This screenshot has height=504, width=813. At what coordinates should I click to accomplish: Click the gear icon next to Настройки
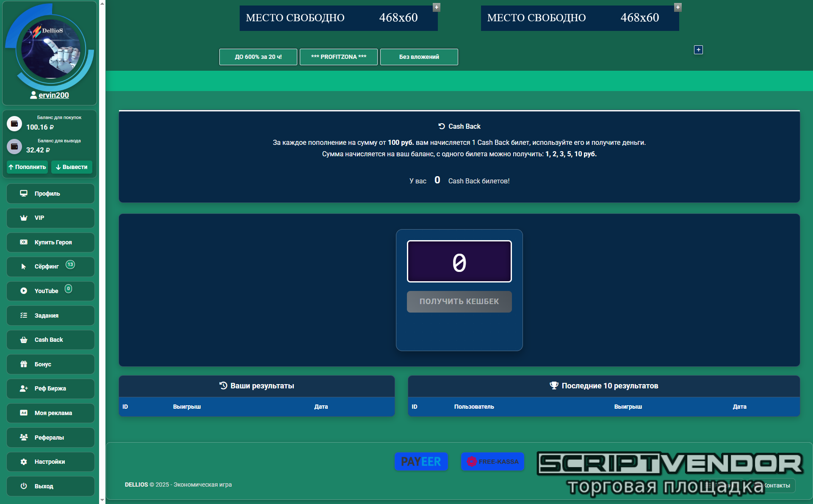[24, 462]
